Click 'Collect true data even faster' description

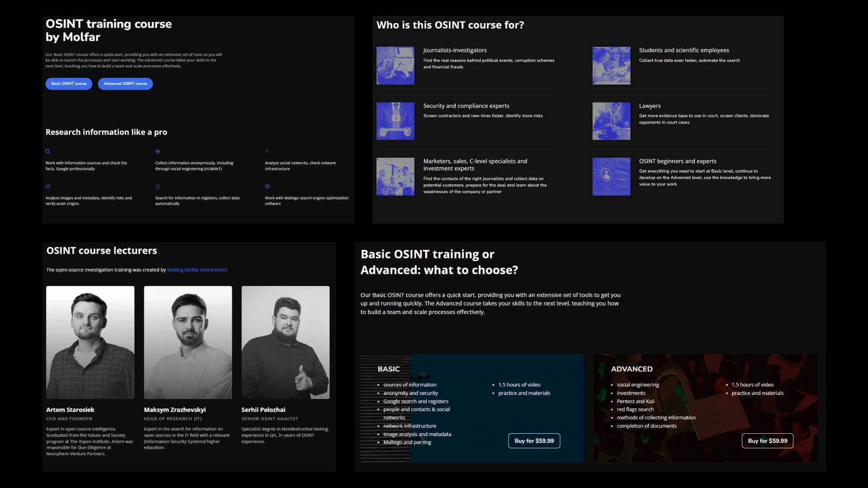(x=689, y=60)
